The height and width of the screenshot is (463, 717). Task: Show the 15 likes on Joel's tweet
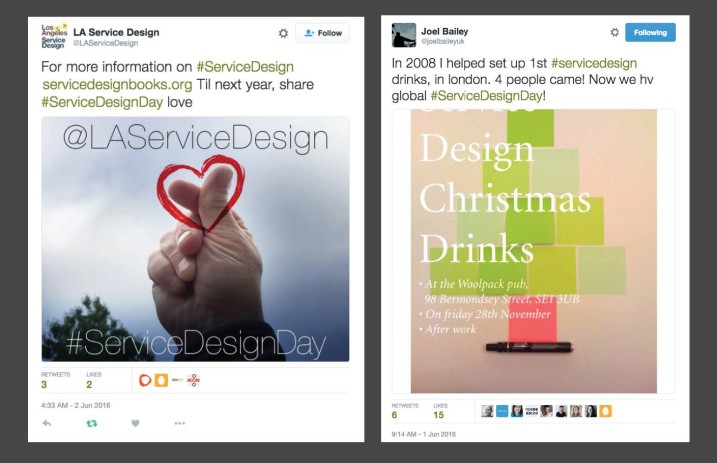tap(440, 411)
